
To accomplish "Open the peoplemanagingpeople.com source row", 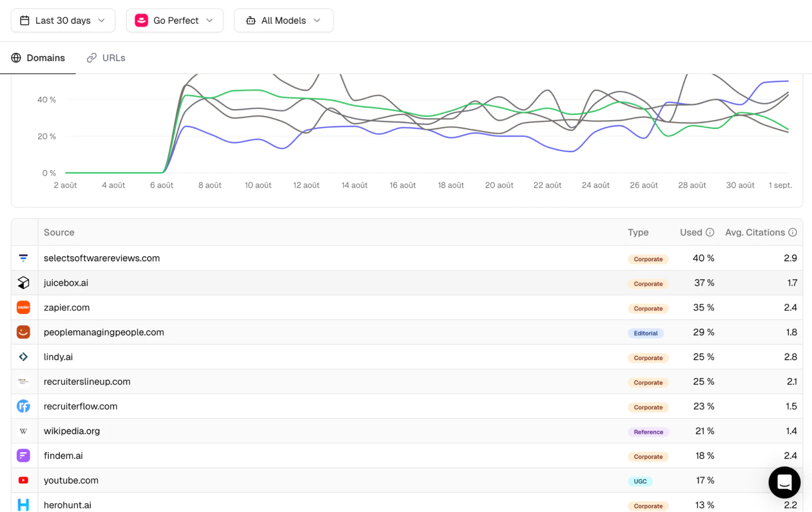I will [x=407, y=332].
